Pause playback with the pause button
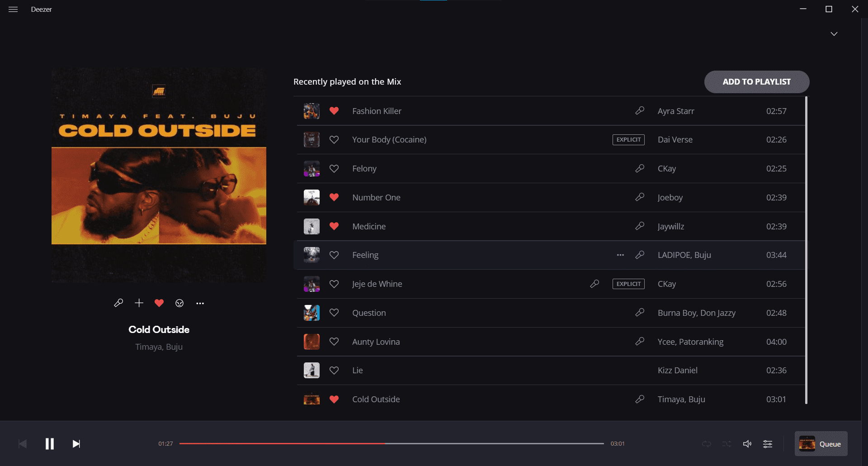The width and height of the screenshot is (868, 466). pos(50,444)
